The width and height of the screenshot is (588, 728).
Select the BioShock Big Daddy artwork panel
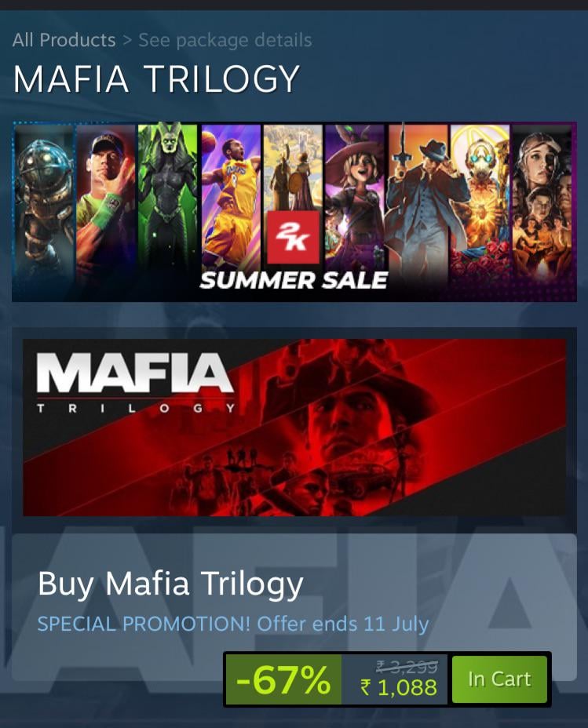(x=45, y=204)
